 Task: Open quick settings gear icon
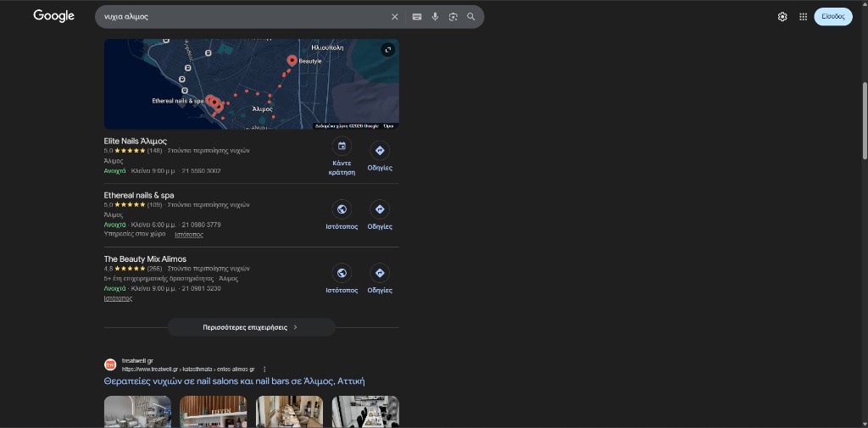(x=782, y=17)
